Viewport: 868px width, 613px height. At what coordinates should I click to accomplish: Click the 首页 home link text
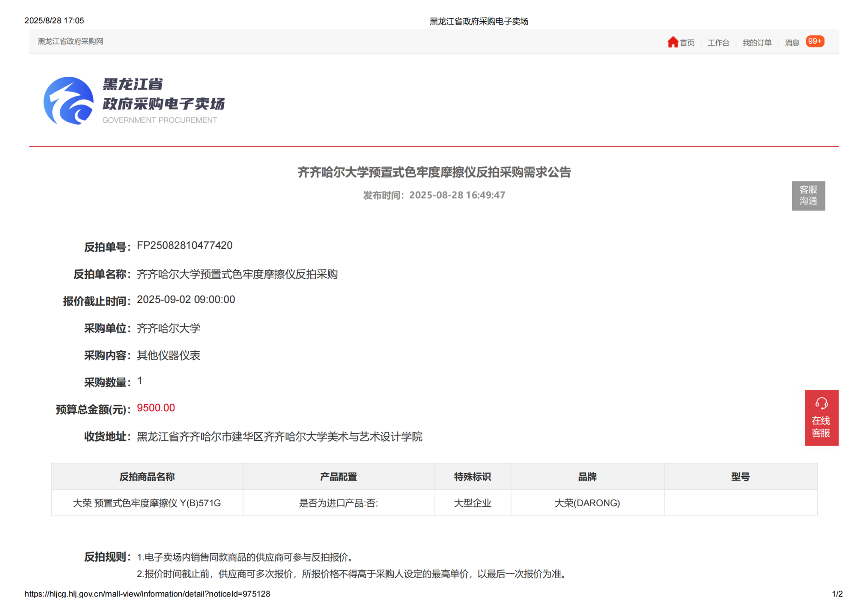click(687, 43)
